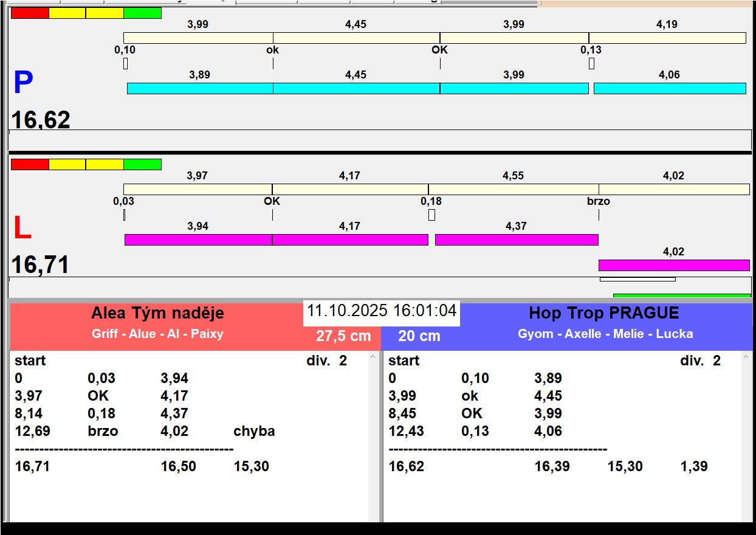
Task: Click 12,43 in the right results list
Action: [407, 432]
